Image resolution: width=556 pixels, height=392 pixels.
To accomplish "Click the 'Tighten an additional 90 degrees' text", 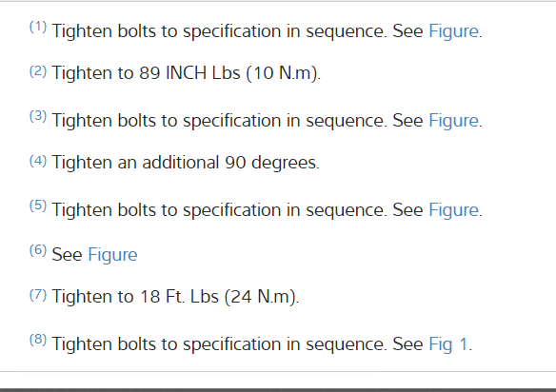I will click(186, 163).
